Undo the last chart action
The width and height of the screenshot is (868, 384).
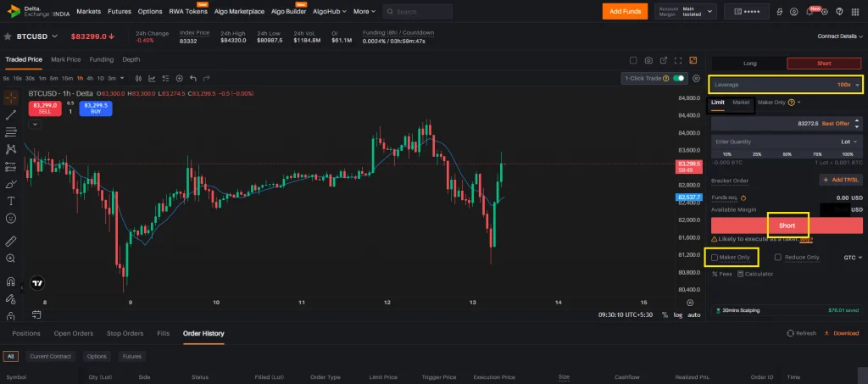coord(193,79)
